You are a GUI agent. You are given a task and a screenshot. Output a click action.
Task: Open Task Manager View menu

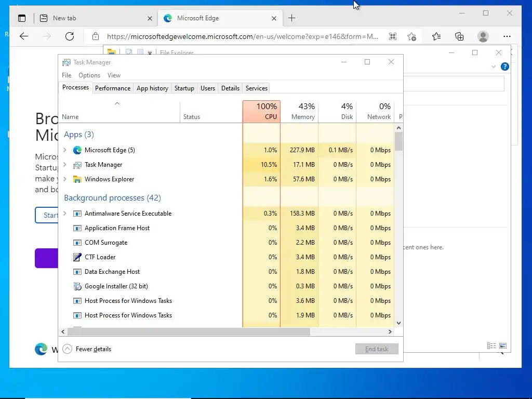click(x=114, y=75)
